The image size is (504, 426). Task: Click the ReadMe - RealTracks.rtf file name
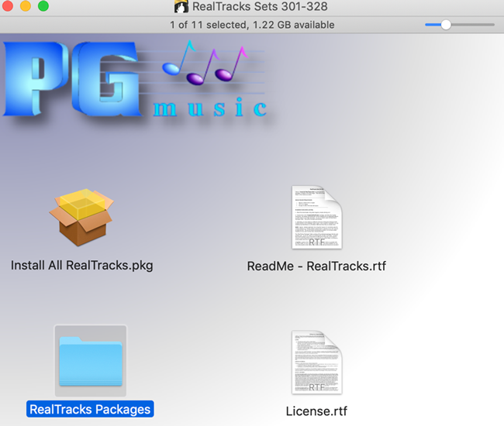[316, 266]
